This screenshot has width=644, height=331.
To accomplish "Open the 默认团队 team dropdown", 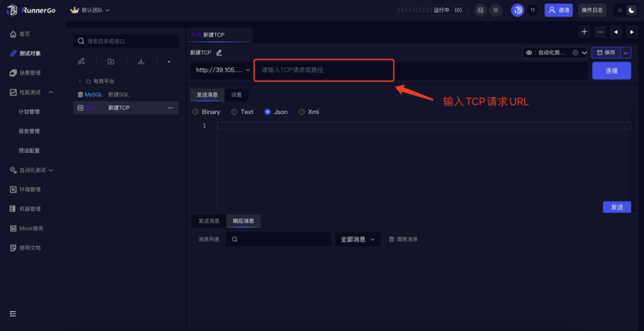I will [90, 10].
